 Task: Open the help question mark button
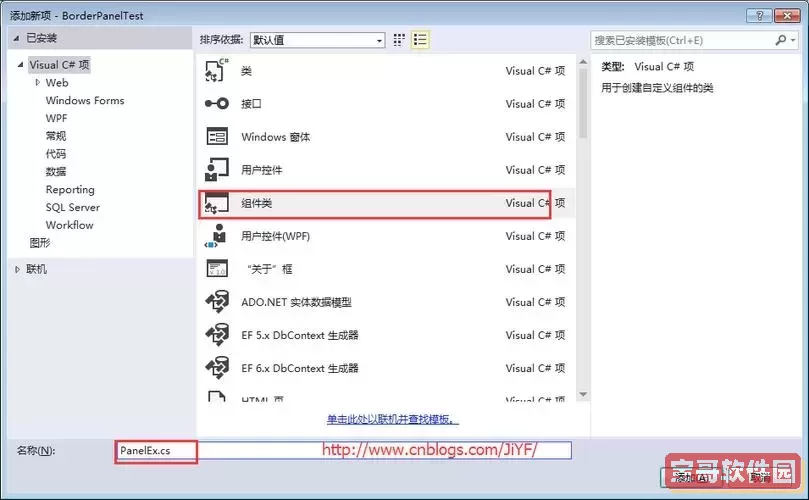click(x=758, y=15)
